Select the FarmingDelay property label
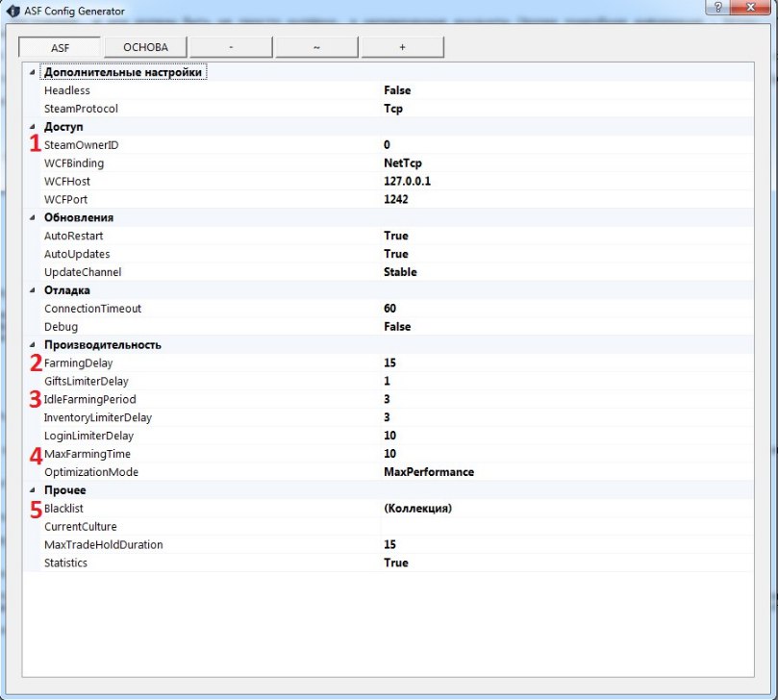778x700 pixels. click(x=79, y=363)
